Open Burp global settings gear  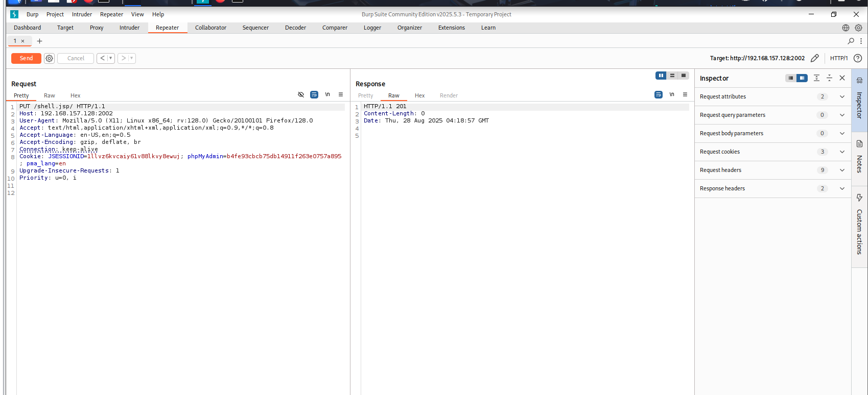point(858,28)
